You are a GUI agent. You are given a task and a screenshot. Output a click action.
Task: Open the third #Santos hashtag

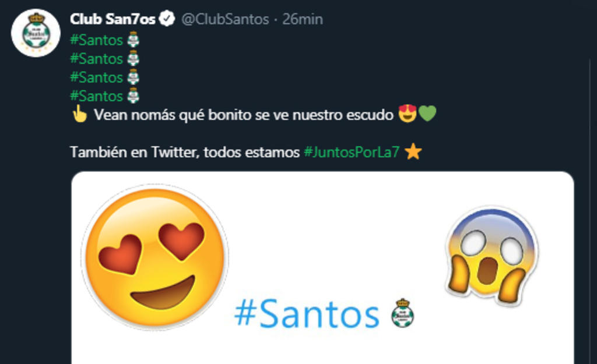97,77
